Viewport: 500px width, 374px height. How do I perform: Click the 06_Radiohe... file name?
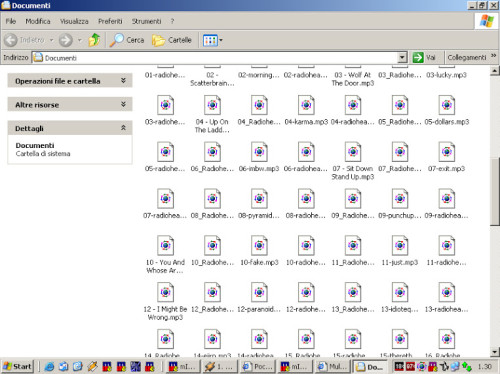pos(212,169)
